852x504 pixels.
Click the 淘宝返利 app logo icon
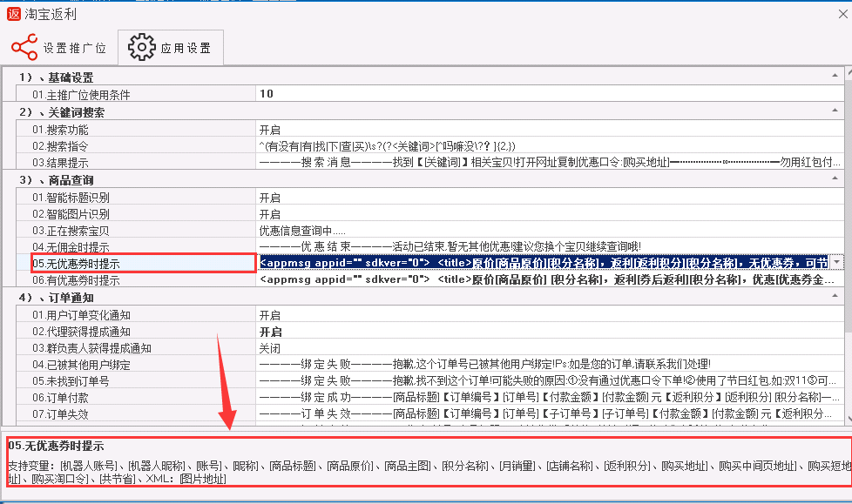coord(14,14)
